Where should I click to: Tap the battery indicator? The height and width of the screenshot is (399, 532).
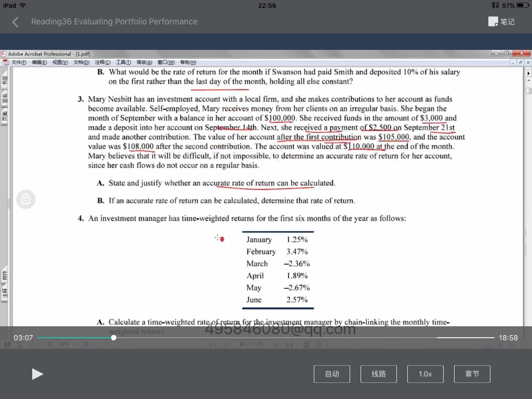click(523, 5)
